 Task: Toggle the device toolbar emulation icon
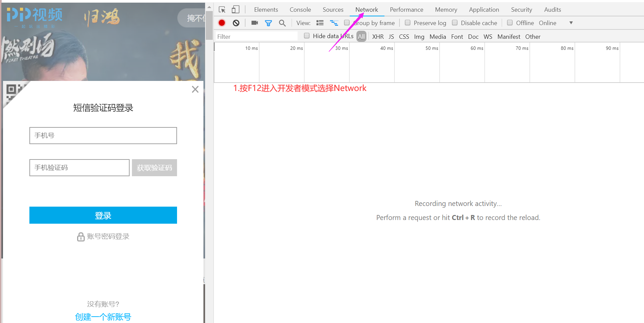[235, 9]
